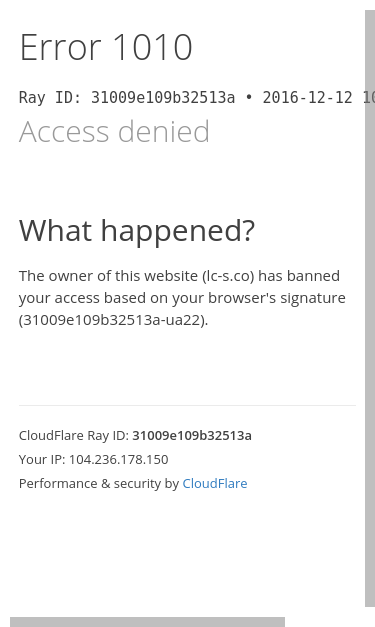This screenshot has height=627, width=375.
Task: Click the 'CloudFlare Ray ID:' label
Action: click(x=74, y=435)
